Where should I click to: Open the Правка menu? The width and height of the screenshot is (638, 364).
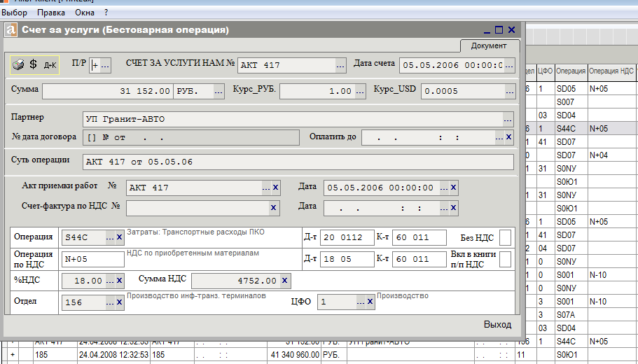pos(51,13)
